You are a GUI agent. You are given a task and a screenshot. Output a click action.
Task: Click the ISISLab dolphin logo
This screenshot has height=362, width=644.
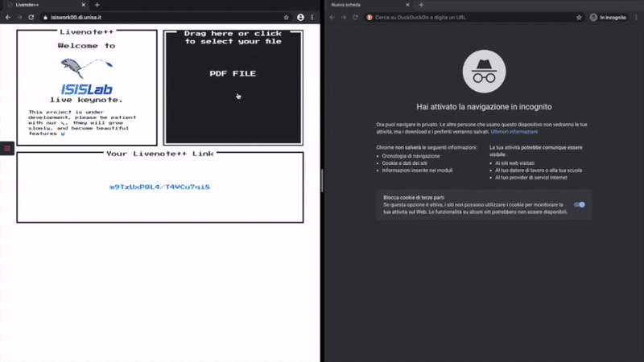point(87,76)
